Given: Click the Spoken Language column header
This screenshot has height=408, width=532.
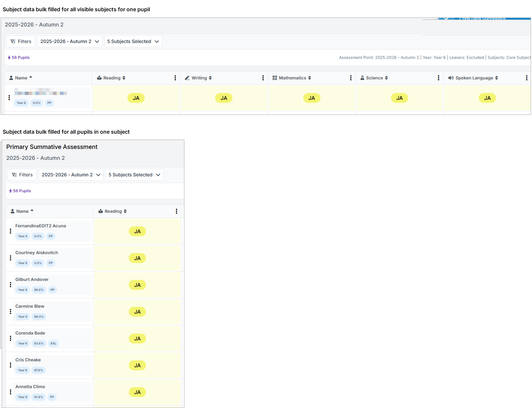Looking at the screenshot, I should pos(474,78).
